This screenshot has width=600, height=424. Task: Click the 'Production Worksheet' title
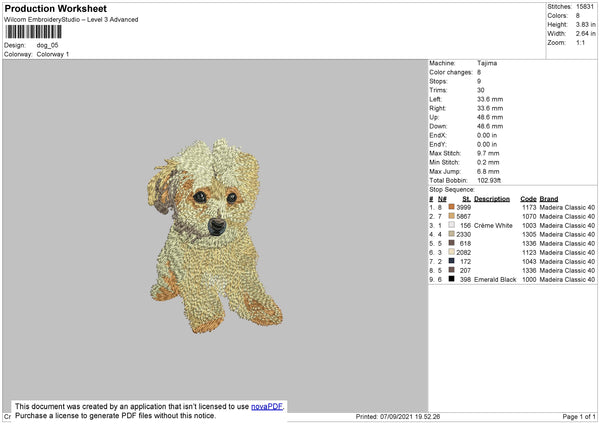[55, 8]
